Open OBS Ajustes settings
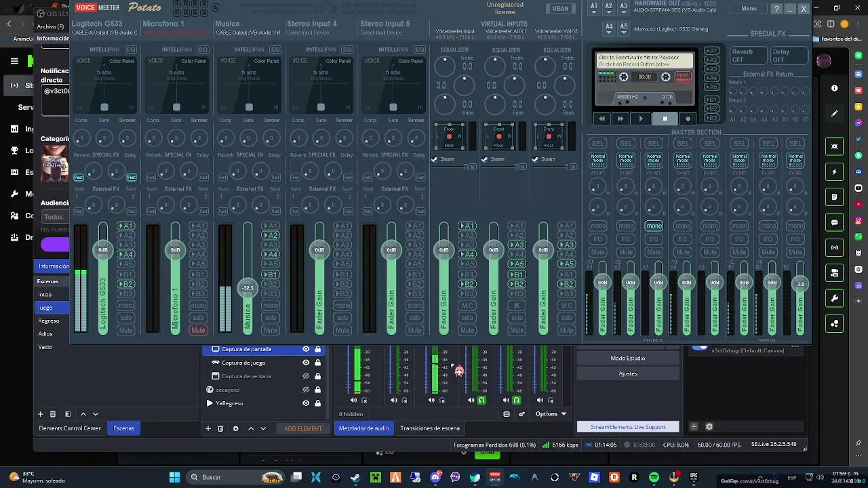Viewport: 868px width, 488px height. pyautogui.click(x=628, y=373)
